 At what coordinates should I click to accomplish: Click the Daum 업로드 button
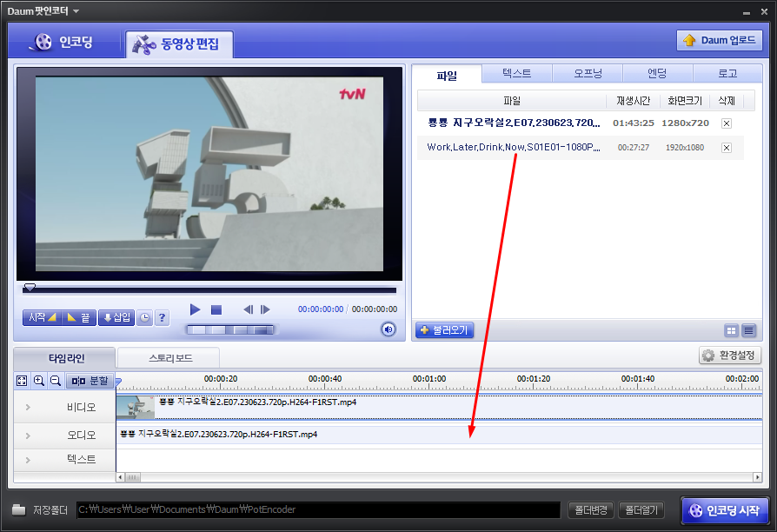[x=719, y=40]
